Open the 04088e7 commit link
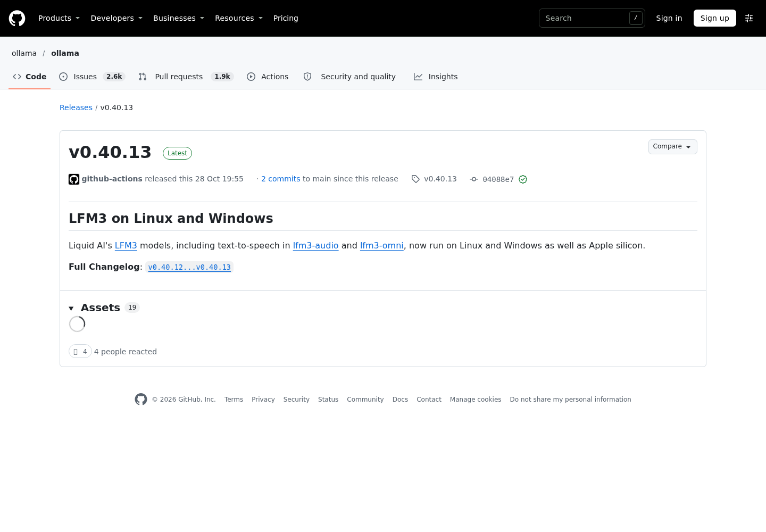Viewport: 766px width, 532px height. click(498, 179)
